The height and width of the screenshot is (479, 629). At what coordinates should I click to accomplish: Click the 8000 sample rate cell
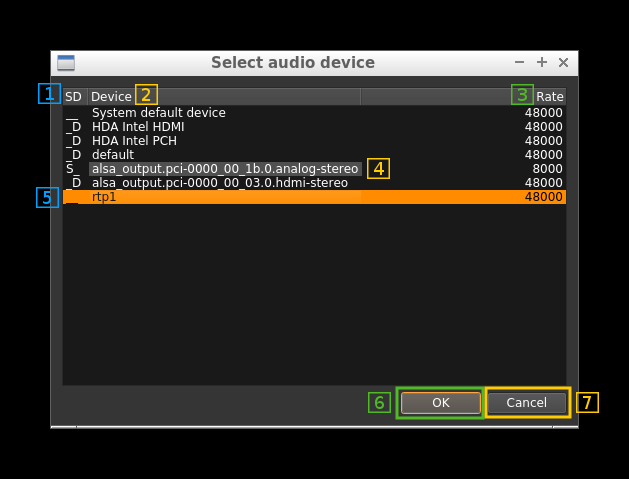547,169
